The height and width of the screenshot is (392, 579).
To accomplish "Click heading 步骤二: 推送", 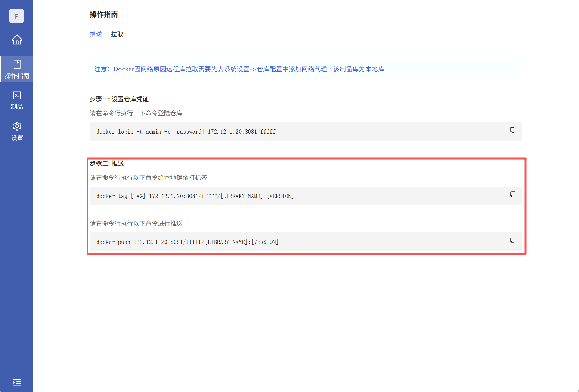I will 107,163.
